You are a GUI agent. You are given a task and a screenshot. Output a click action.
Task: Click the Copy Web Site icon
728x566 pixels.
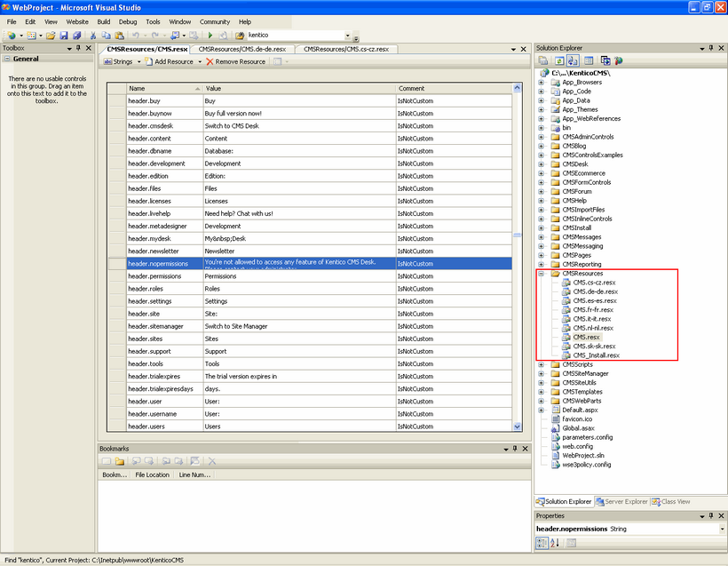(605, 60)
